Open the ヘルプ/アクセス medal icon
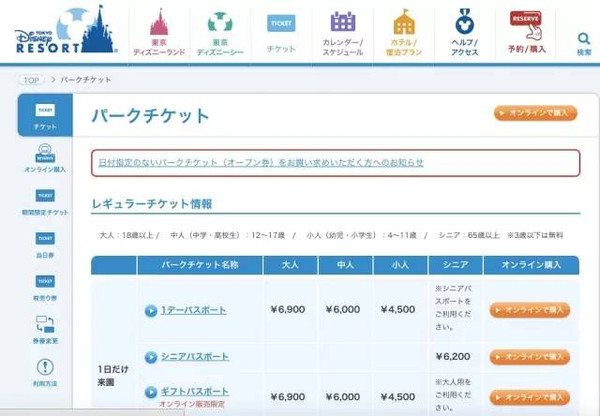 coord(465,21)
